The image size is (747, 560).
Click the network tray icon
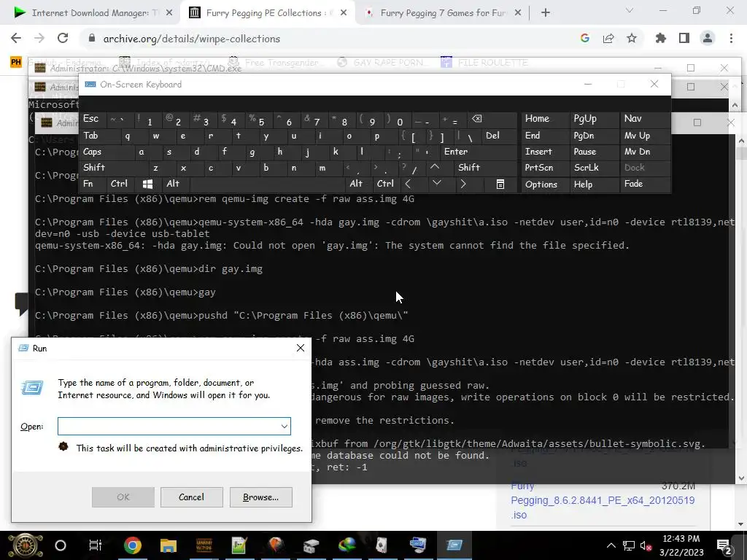point(628,545)
